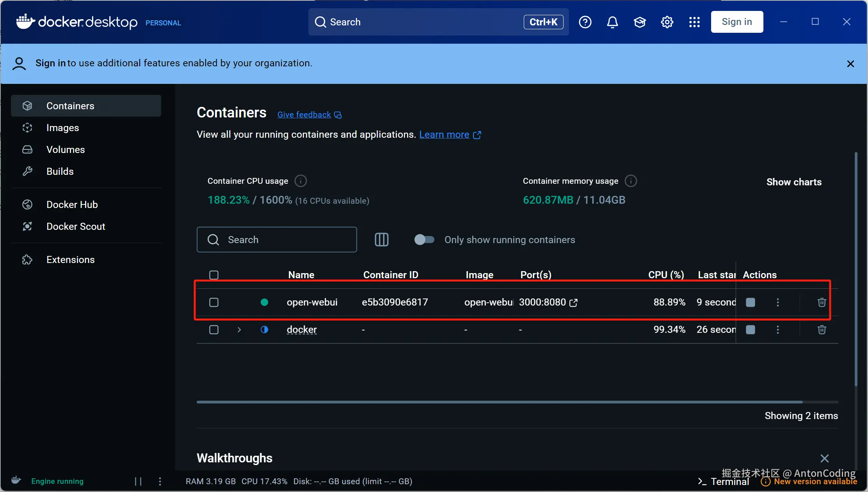The height and width of the screenshot is (492, 868).
Task: Open Docker Scout sidebar item
Action: [x=76, y=227]
